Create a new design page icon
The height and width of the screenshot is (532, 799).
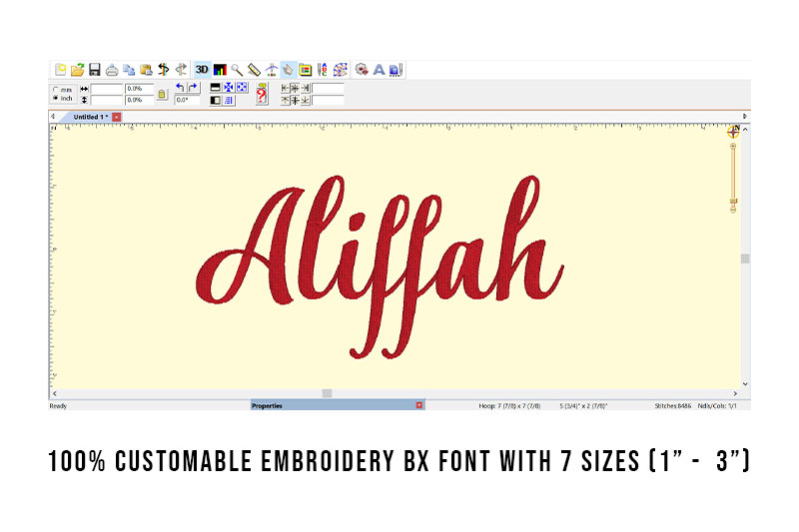[x=60, y=69]
